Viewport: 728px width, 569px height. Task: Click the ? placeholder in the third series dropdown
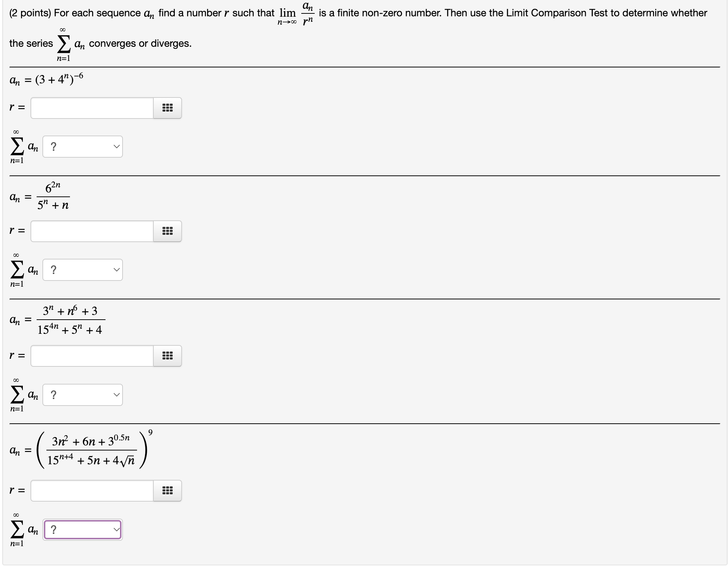[54, 395]
